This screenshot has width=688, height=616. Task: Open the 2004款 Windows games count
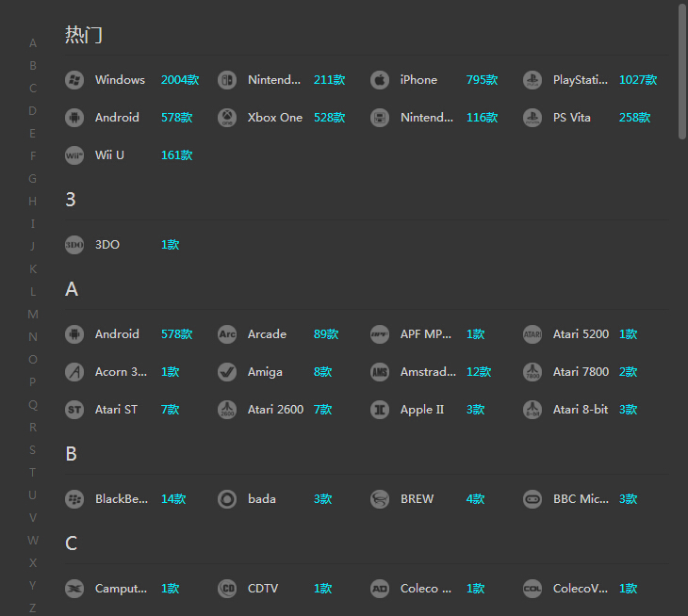179,80
